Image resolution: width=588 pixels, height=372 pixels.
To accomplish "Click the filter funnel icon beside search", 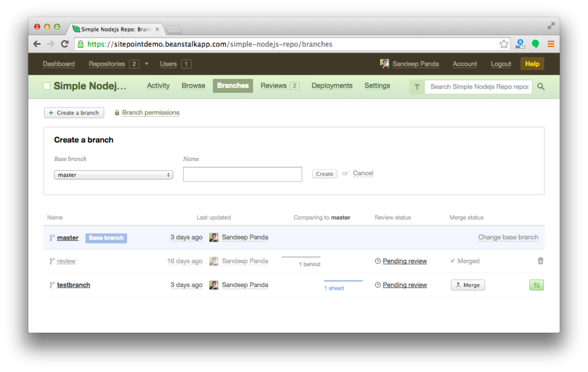I will tap(417, 87).
